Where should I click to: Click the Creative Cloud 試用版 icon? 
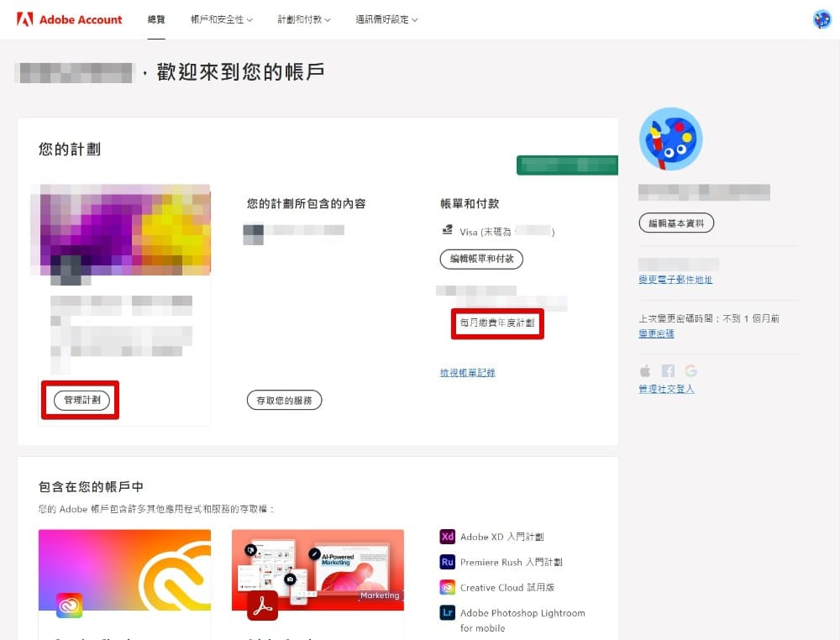447,587
